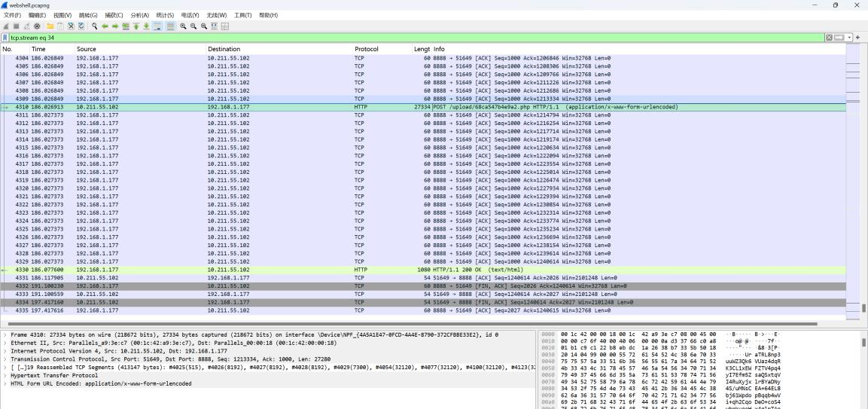
Task: Add filter button with plus sign
Action: 857,38
